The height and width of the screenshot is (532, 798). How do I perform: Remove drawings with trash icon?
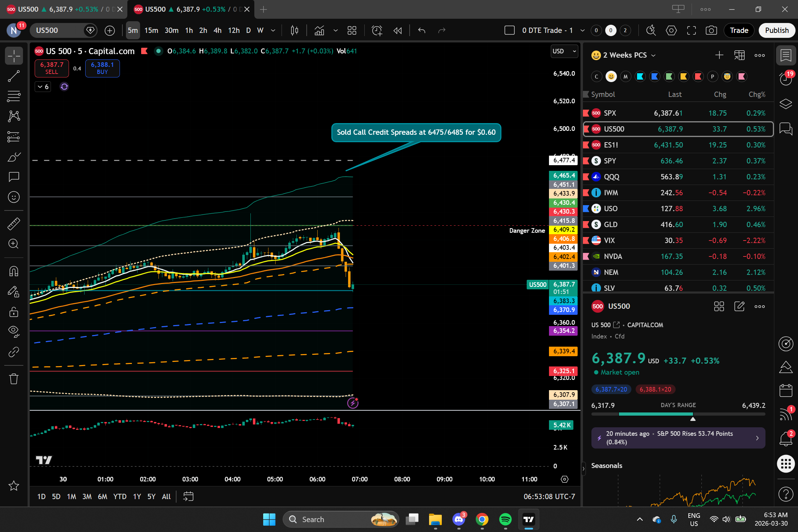click(x=14, y=379)
